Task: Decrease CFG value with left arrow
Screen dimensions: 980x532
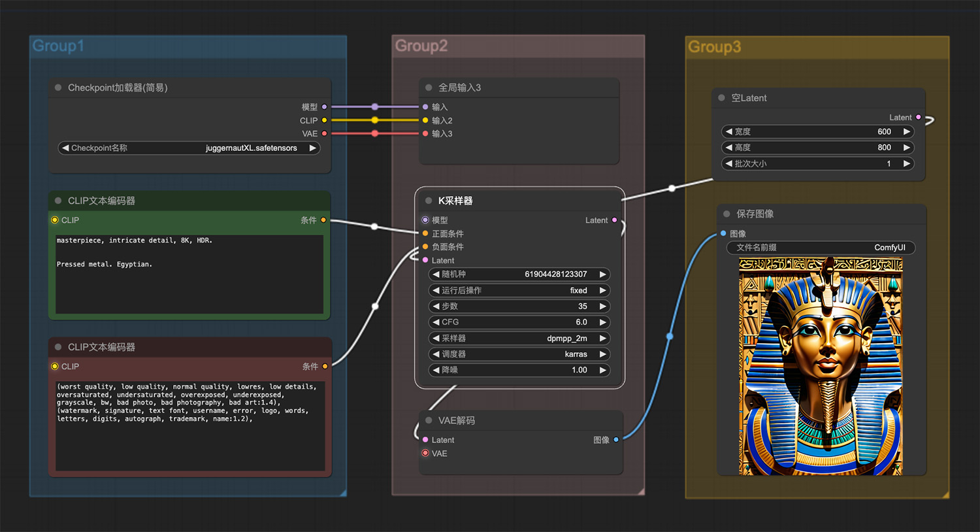Action: (436, 322)
